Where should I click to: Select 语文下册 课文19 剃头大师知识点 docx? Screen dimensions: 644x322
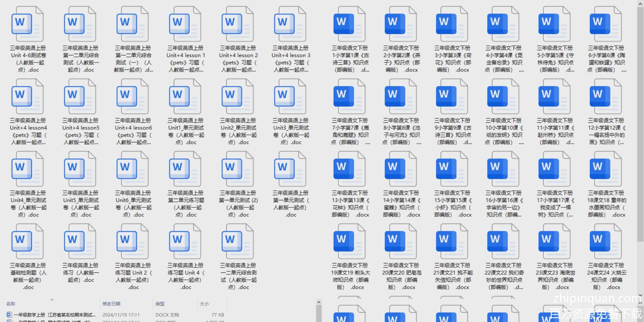tap(349, 241)
